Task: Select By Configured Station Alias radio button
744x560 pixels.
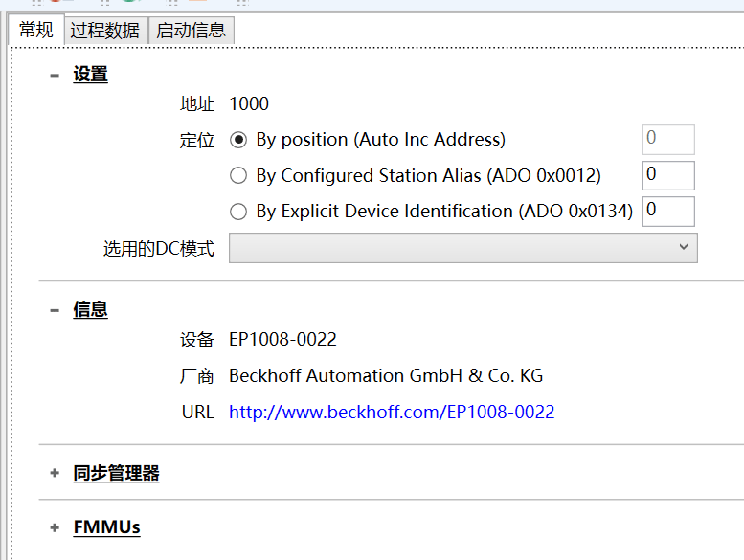Action: tap(239, 175)
